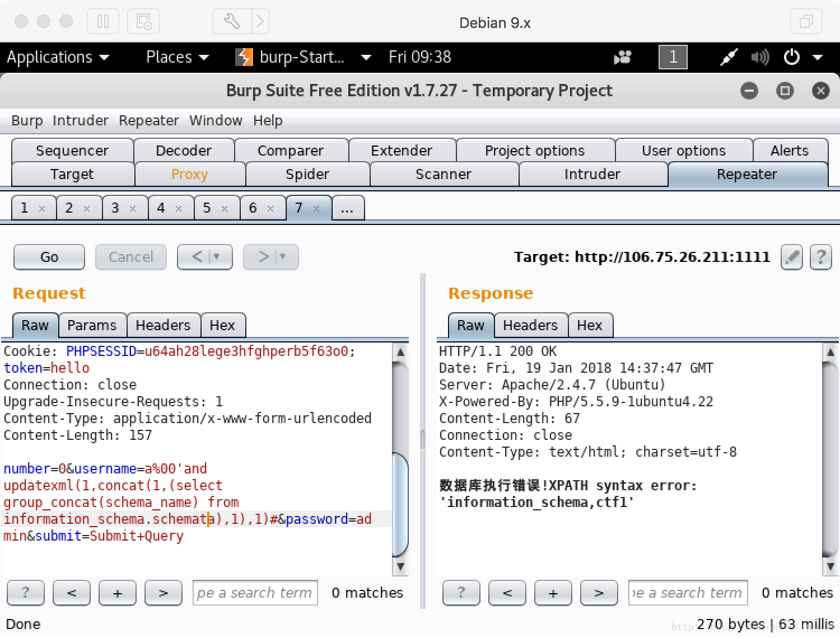Open the repeater help question-mark icon
840x638 pixels.
(x=821, y=257)
